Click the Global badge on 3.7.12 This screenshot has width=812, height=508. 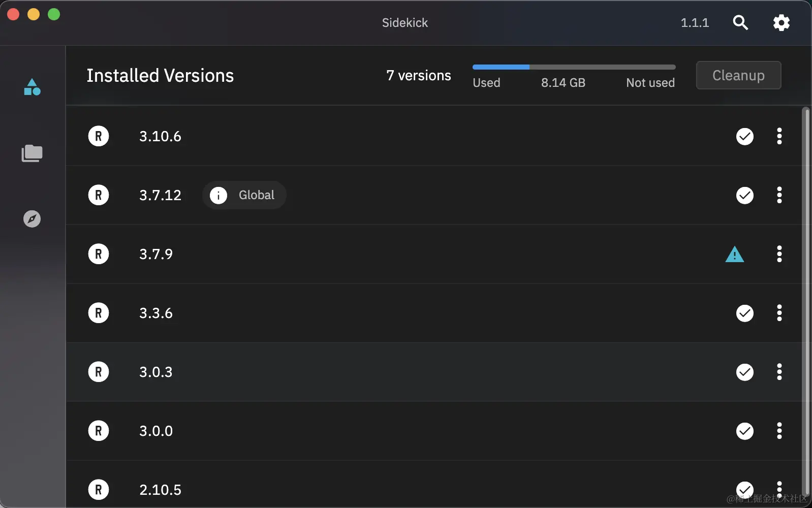click(x=256, y=195)
